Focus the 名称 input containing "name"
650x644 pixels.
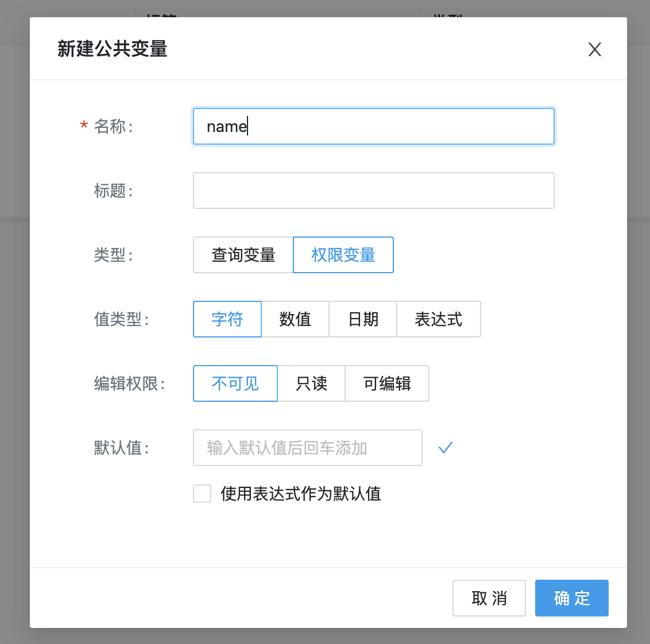point(373,126)
